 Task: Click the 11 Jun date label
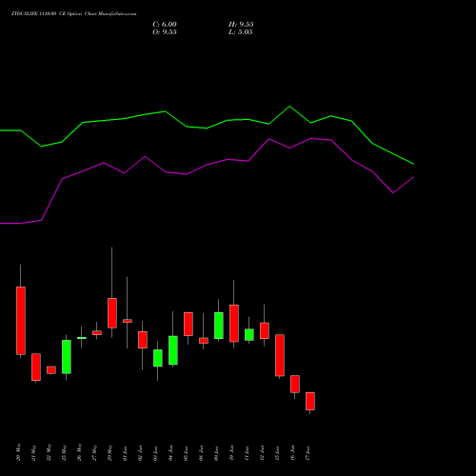[248, 453]
